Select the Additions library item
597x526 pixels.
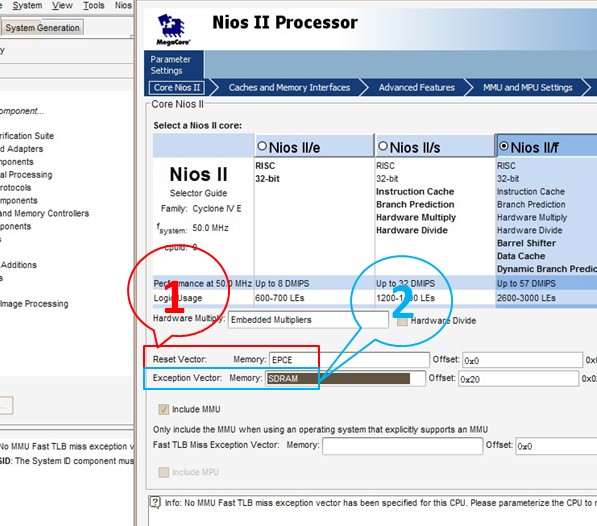point(18,265)
